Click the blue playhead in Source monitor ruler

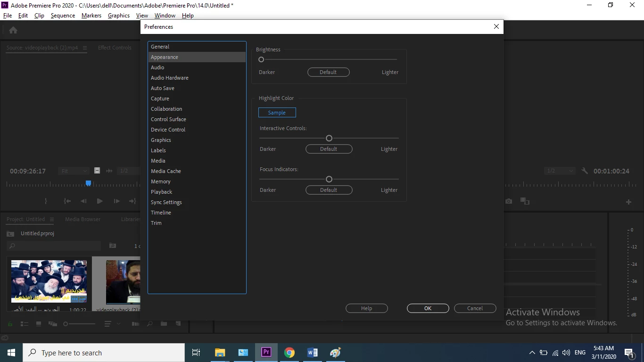(x=88, y=183)
